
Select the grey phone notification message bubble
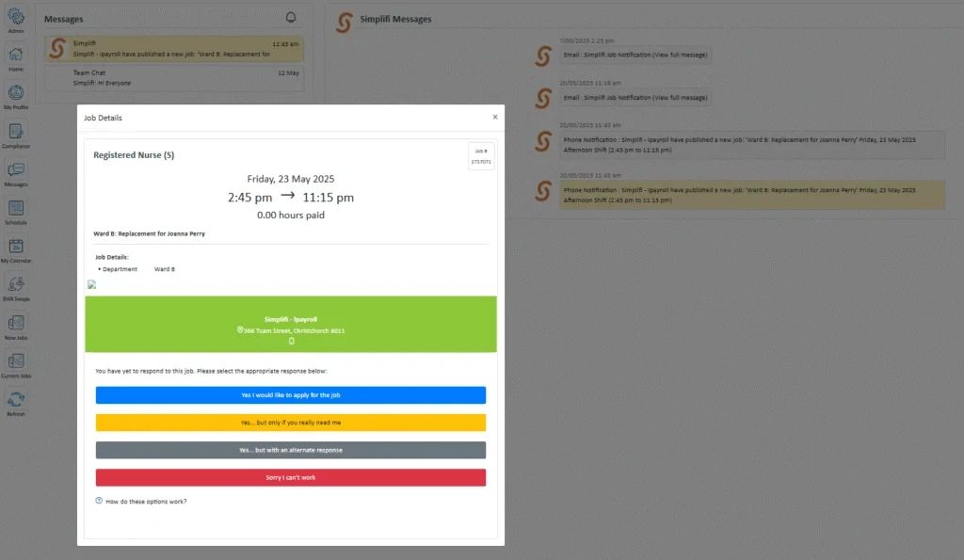[752, 144]
